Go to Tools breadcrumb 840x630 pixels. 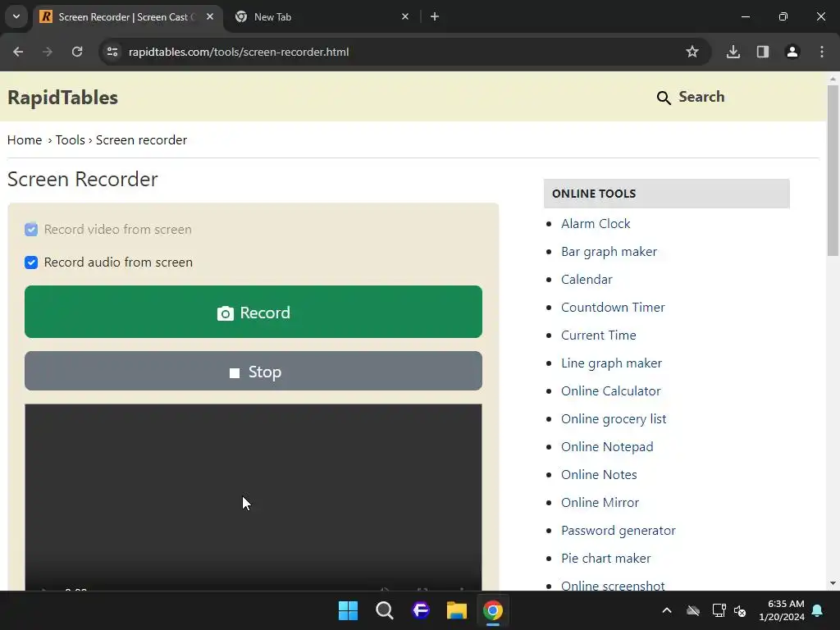tap(71, 139)
